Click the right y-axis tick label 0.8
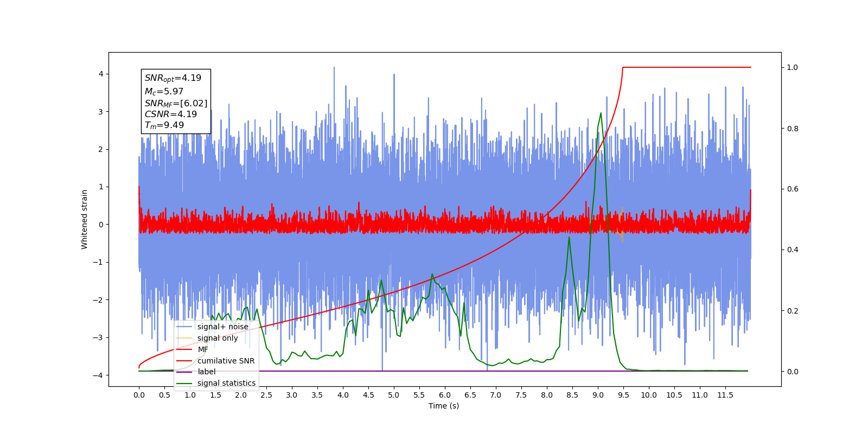 click(x=792, y=129)
